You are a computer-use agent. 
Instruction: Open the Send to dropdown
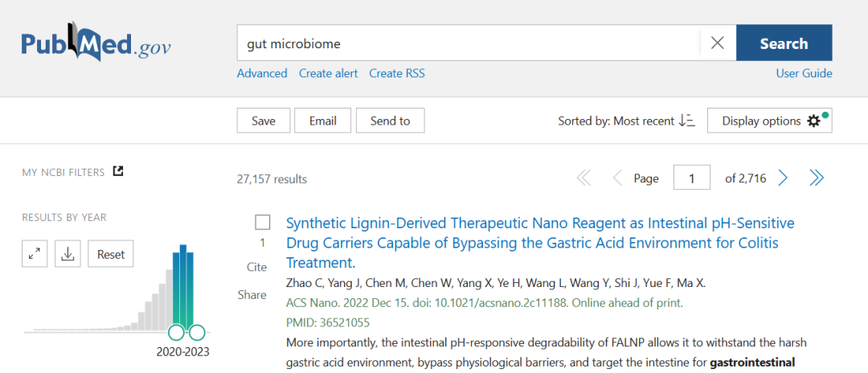391,121
